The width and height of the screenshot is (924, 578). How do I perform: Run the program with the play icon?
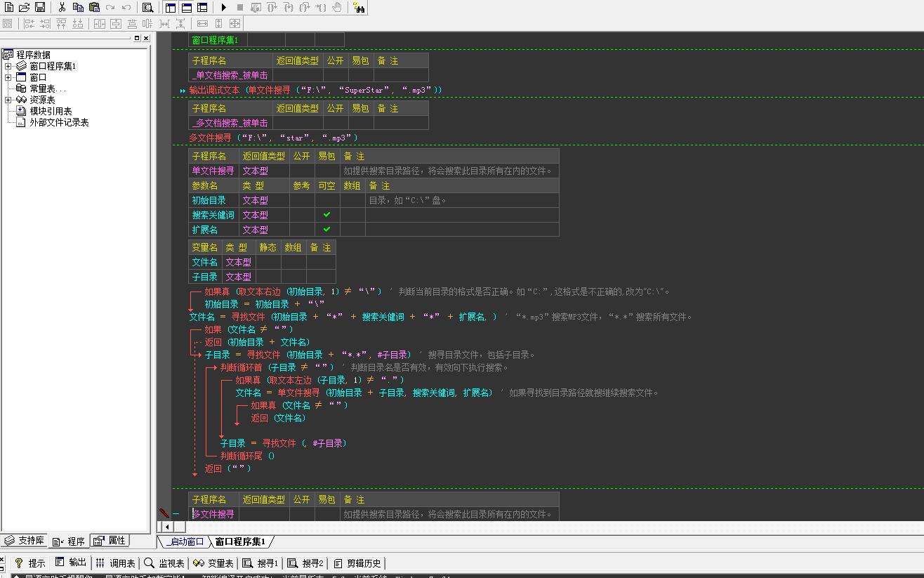pos(224,8)
